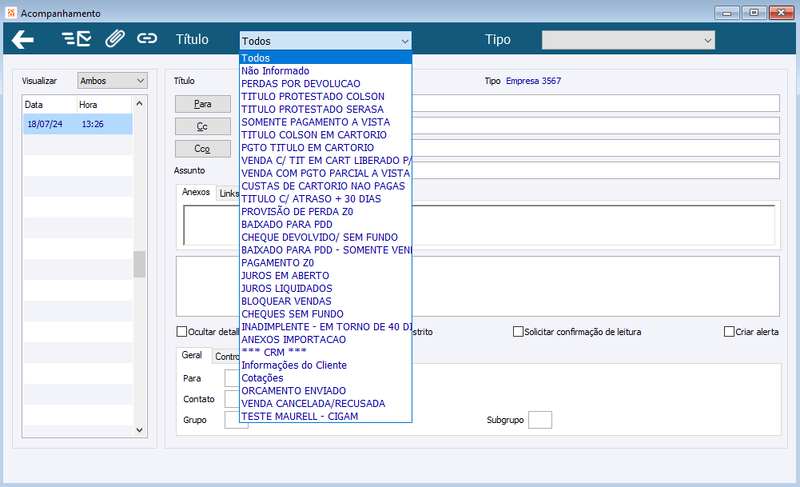
Task: Collapse the Título dropdown showing Todos
Action: pos(326,41)
